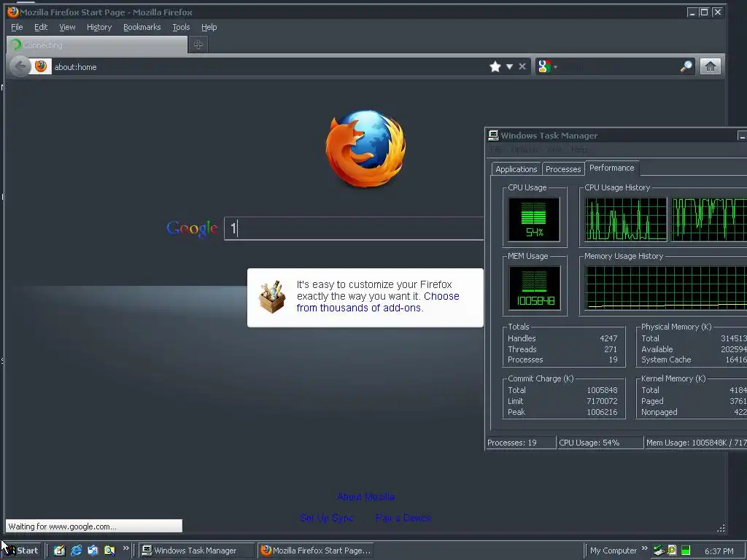Open the mail icon in quick launch
Viewport: 747px width, 560px height.
point(93,551)
